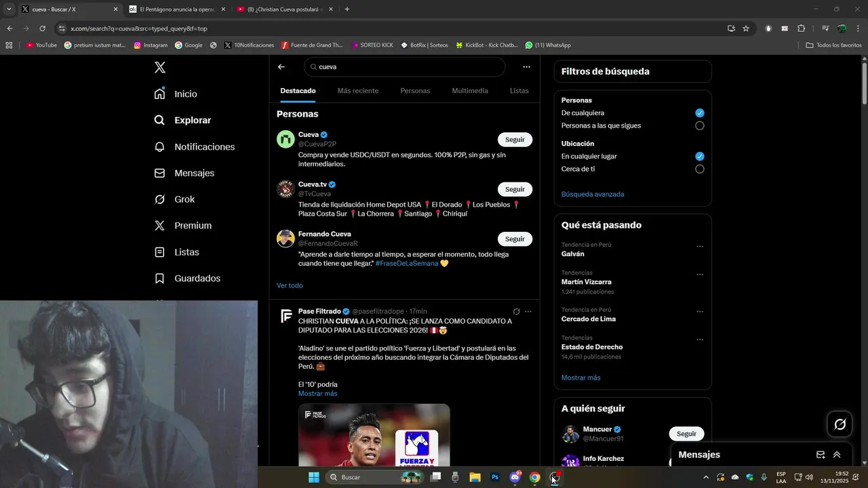868x488 pixels.
Task: Open options for Galván trend
Action: 700,247
